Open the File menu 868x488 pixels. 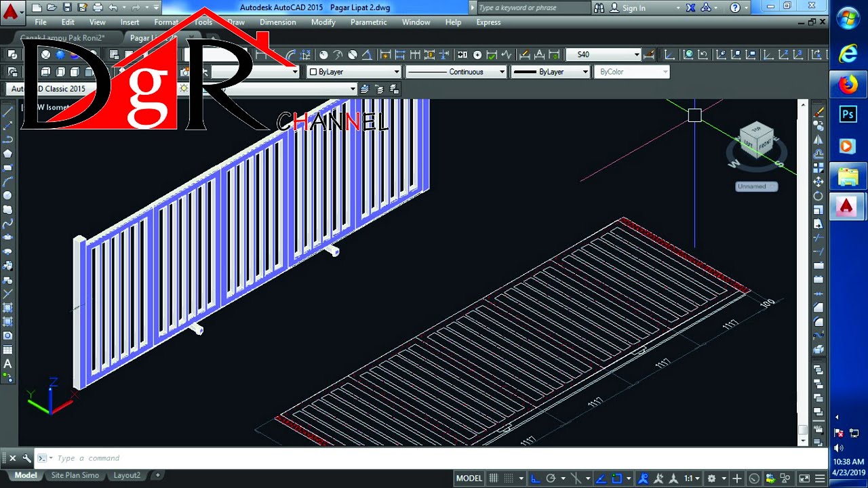(41, 22)
